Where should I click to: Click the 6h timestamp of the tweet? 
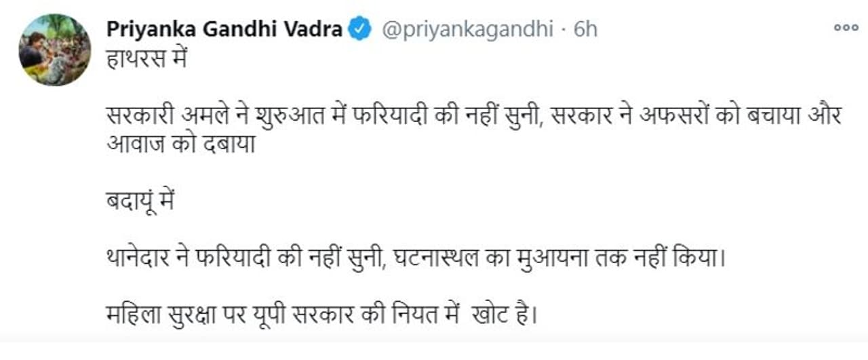click(585, 30)
